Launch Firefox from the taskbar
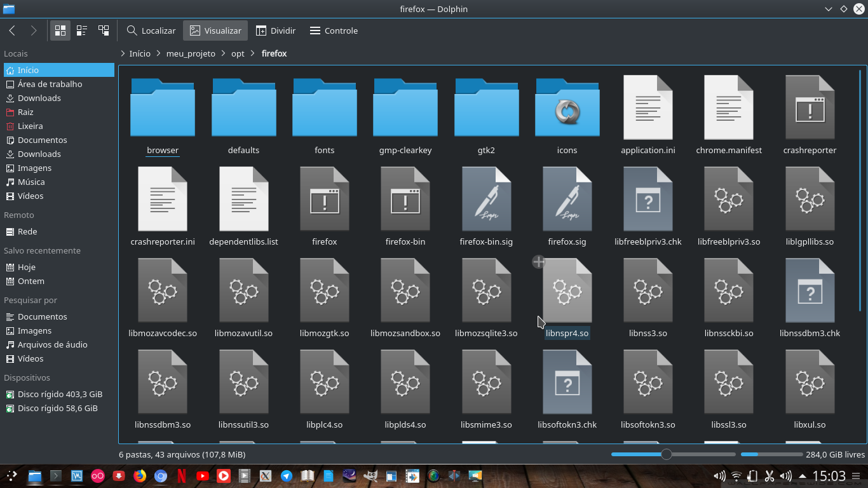The height and width of the screenshot is (488, 868). tap(140, 475)
